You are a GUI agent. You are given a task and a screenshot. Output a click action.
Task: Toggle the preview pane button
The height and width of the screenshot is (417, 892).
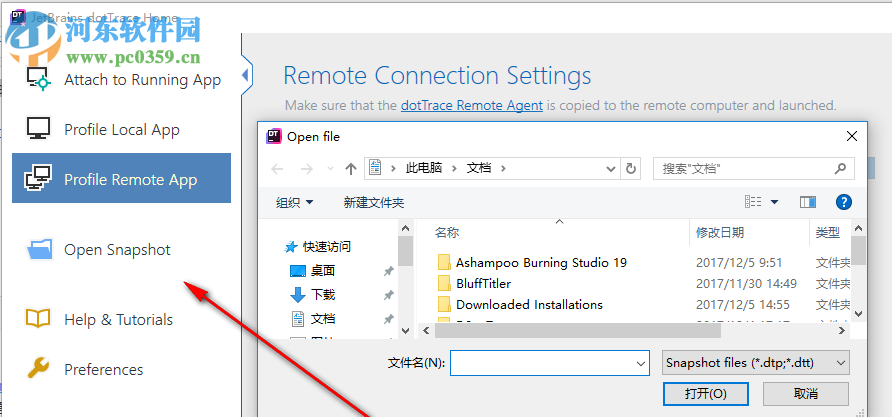808,202
